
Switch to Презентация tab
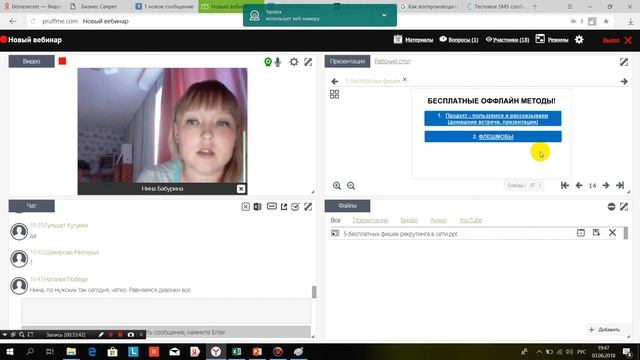tap(347, 61)
